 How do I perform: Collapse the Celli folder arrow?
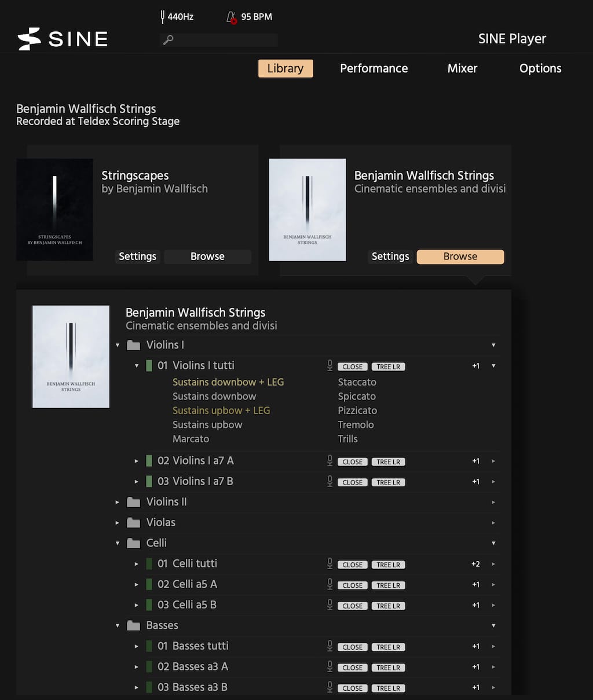[118, 543]
